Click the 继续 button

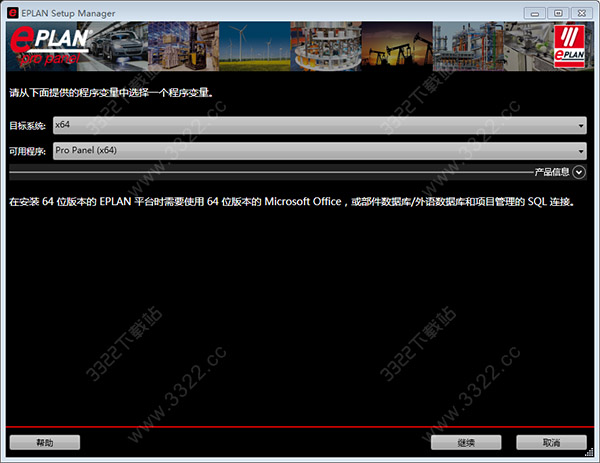pos(466,443)
